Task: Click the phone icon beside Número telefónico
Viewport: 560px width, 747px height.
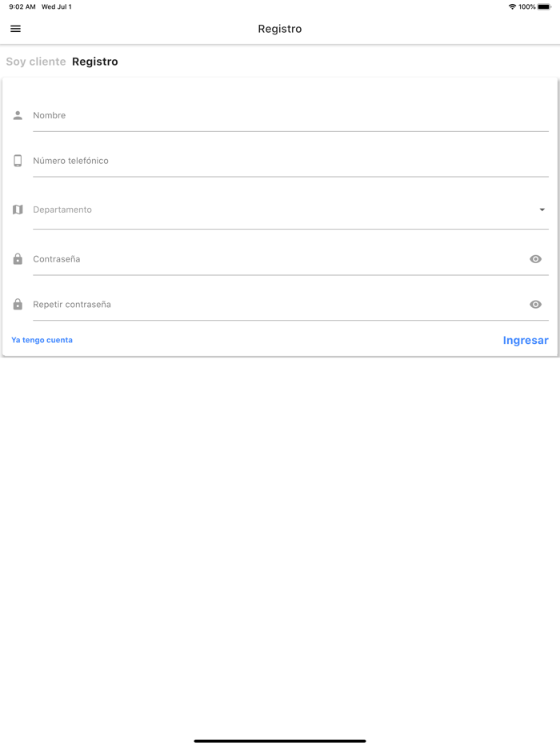Action: [x=18, y=161]
